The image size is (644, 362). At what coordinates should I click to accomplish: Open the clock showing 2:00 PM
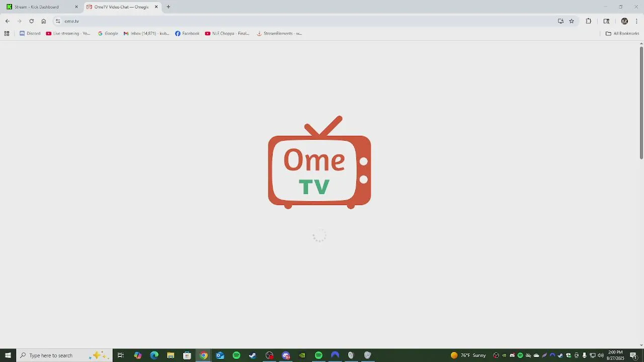(616, 355)
